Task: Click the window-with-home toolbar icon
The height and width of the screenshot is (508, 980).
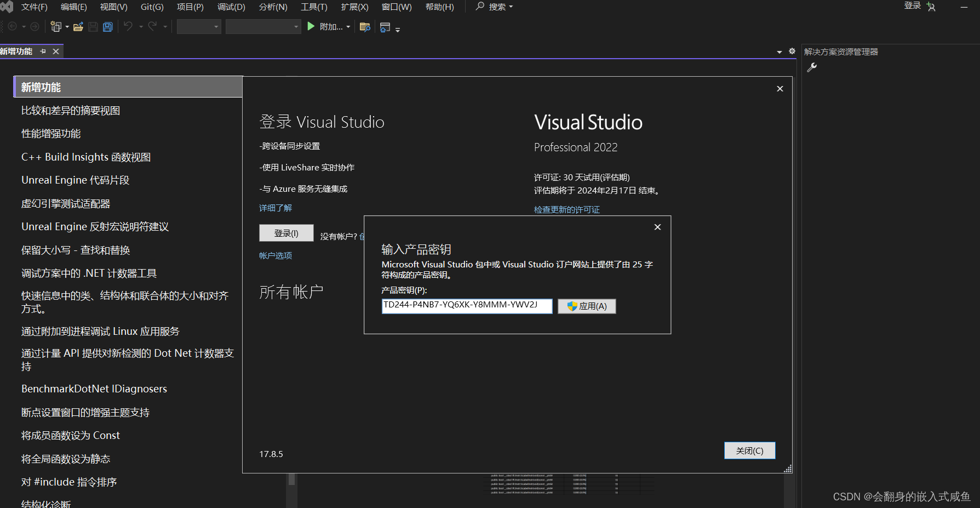Action: tap(385, 27)
